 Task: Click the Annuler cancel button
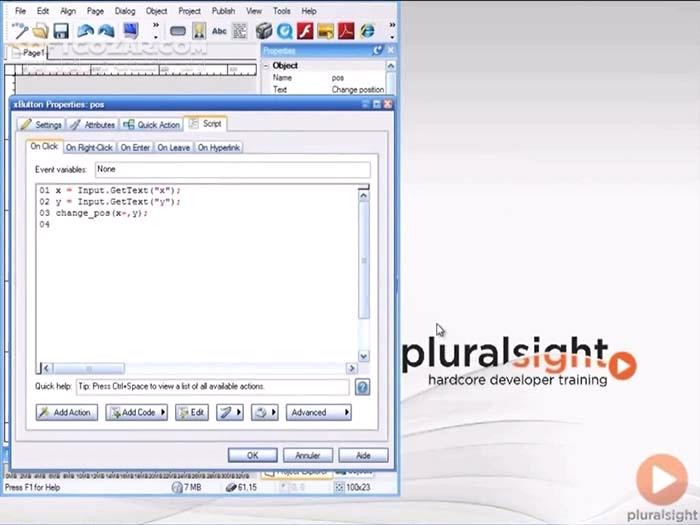pyautogui.click(x=308, y=455)
